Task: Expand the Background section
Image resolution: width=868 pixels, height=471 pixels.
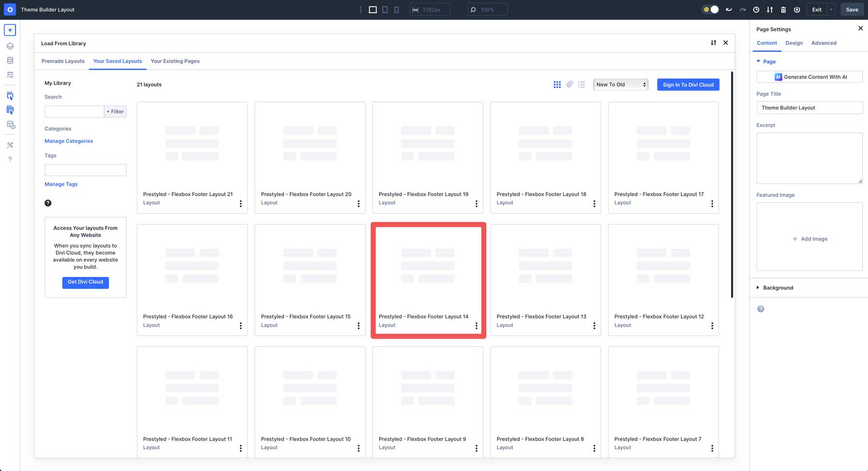Action: point(777,288)
